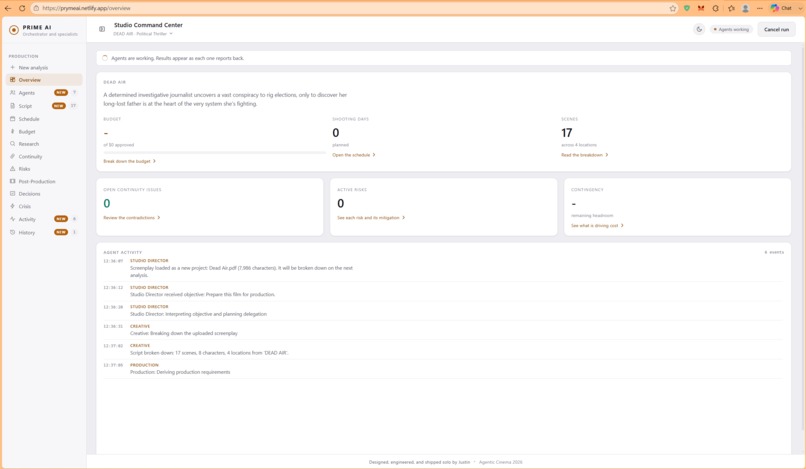
Task: Open the Script section
Action: (44, 106)
